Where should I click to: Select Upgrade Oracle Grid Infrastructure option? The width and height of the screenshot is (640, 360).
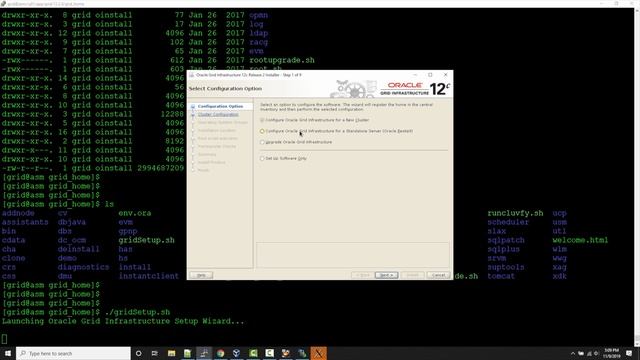(296, 142)
